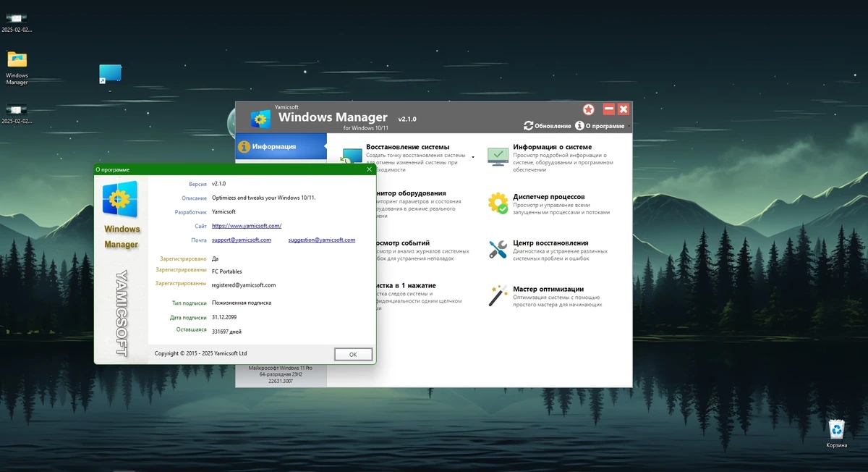Screen dimensions: 868x472
Task: Minimize the Windows Manager window
Action: tap(608, 109)
